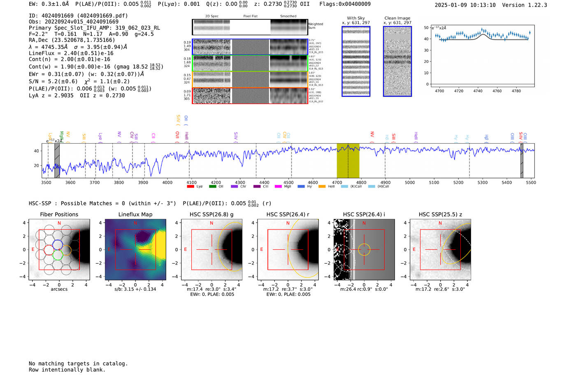Click the s/b: 3.15 +/- 0.134 caption
The width and height of the screenshot is (576, 392).
pos(135,289)
